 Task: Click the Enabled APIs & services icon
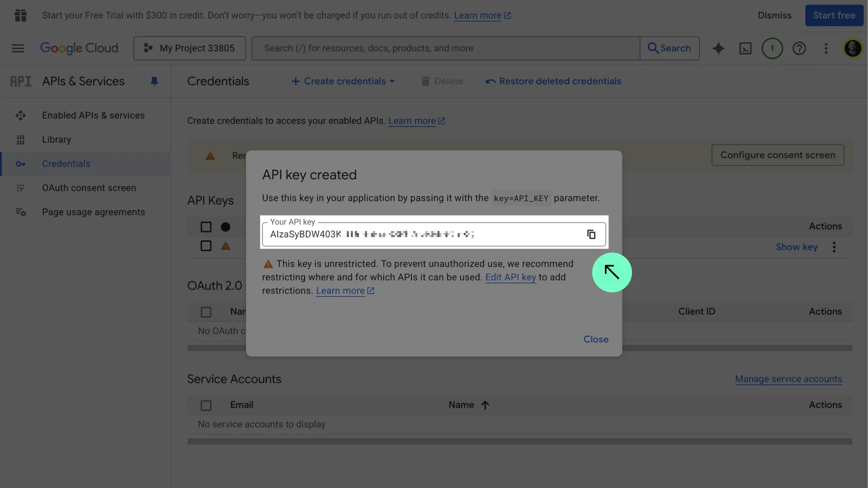tap(20, 115)
